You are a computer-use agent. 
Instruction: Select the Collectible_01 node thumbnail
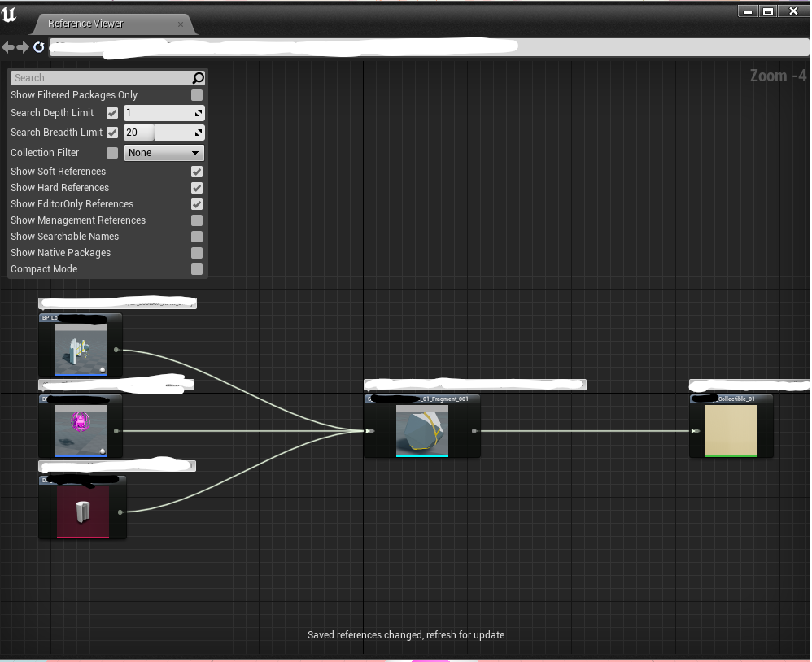pyautogui.click(x=730, y=429)
